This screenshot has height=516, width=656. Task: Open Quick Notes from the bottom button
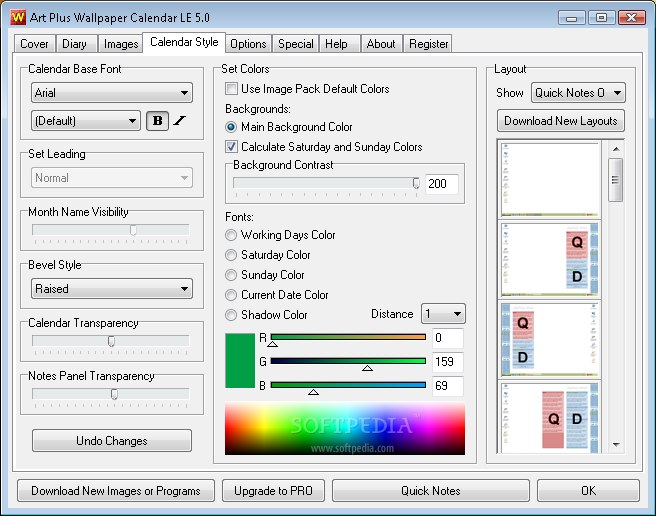[431, 490]
